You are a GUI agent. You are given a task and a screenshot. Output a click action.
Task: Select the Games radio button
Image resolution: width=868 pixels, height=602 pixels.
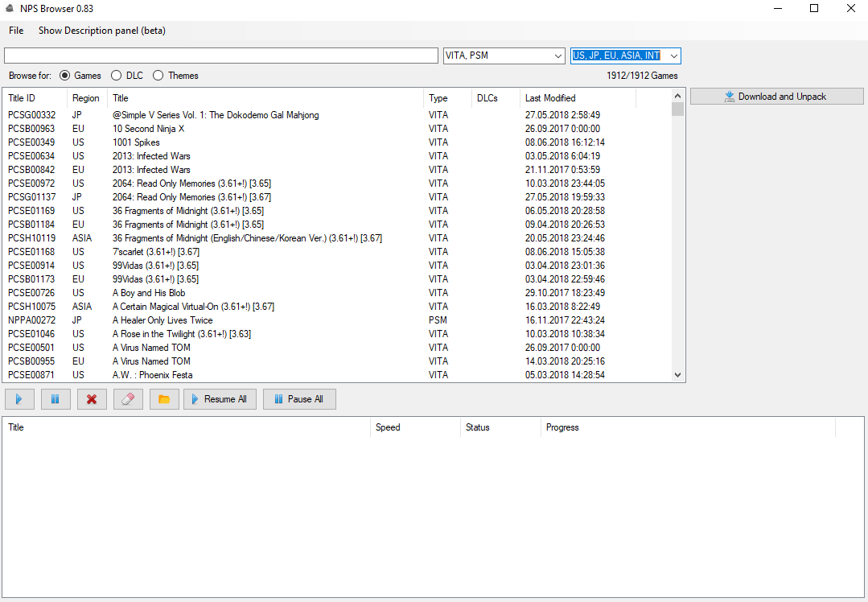(65, 76)
